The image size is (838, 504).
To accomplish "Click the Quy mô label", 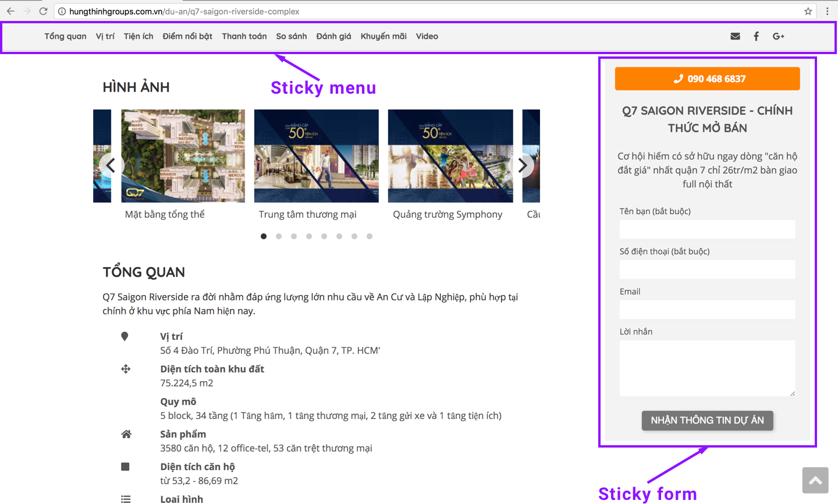I will click(178, 402).
